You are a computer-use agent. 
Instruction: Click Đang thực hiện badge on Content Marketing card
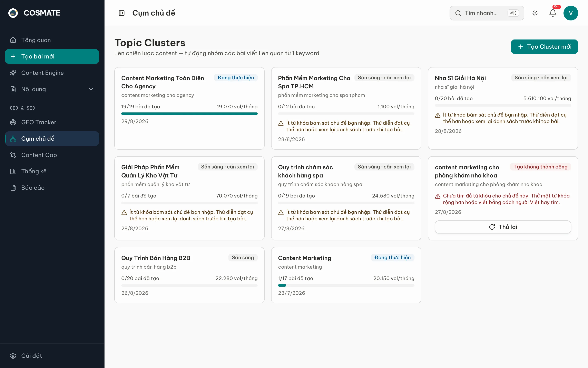pyautogui.click(x=392, y=258)
